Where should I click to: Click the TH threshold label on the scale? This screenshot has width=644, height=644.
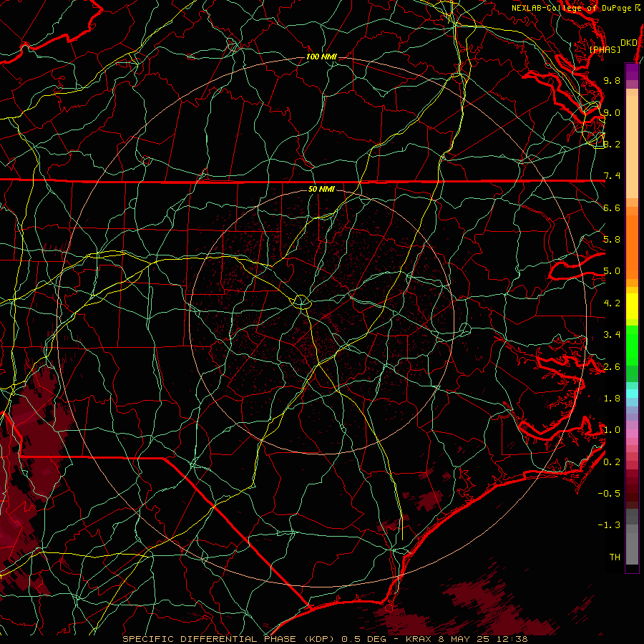[615, 557]
